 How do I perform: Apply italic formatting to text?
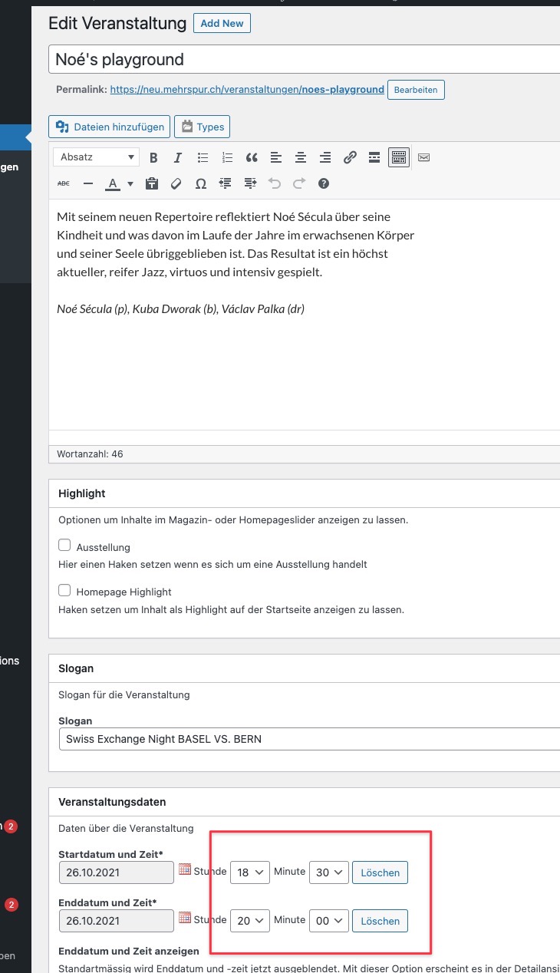[178, 158]
